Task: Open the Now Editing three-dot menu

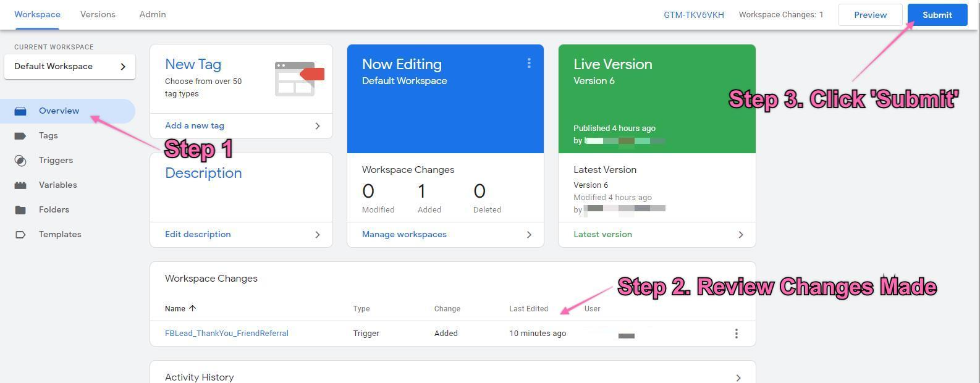Action: [529, 64]
